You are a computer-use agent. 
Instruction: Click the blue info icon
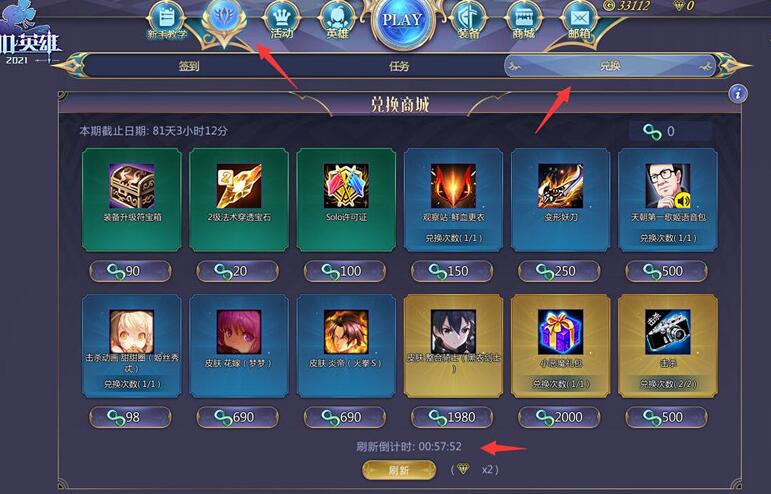tap(738, 93)
